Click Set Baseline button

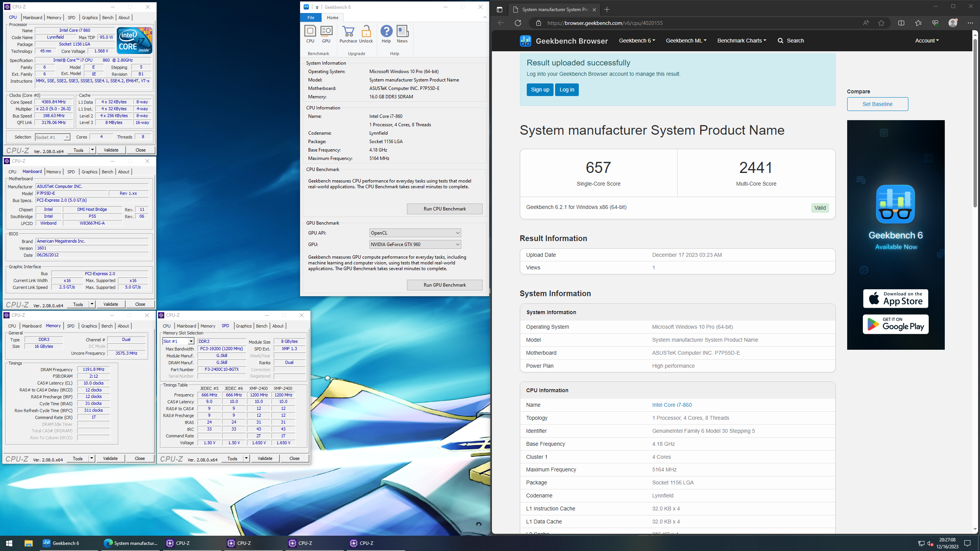tap(877, 104)
